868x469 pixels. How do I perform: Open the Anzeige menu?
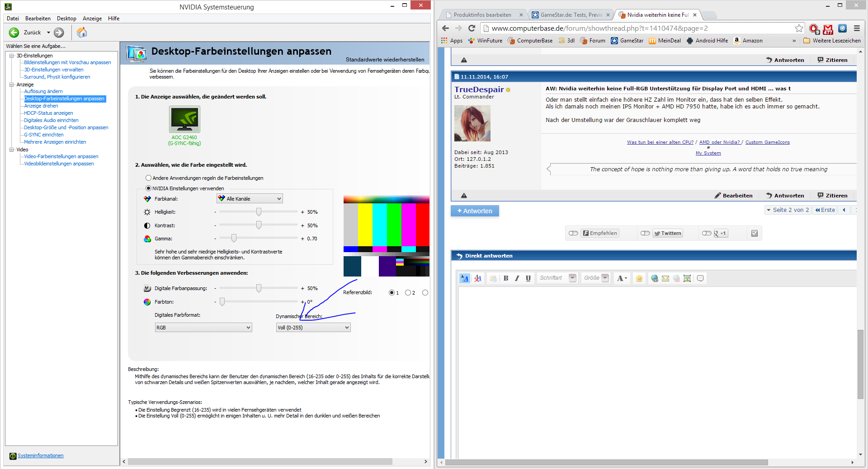coord(92,19)
